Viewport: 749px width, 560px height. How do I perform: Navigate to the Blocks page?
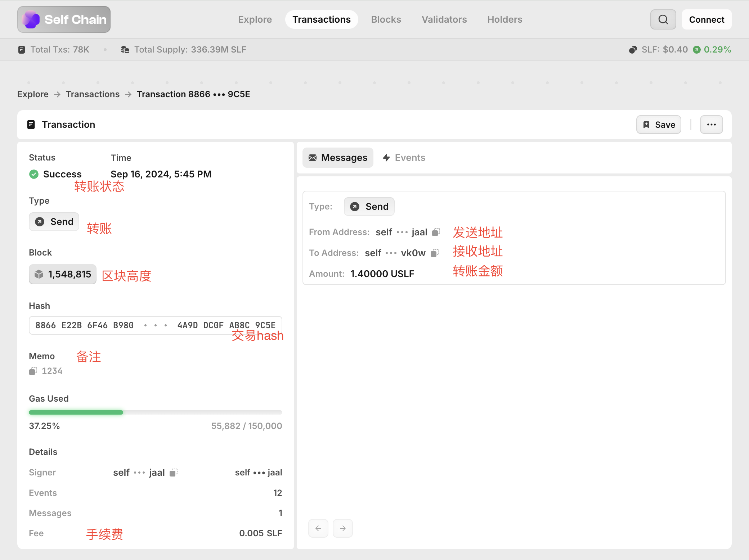click(x=386, y=19)
